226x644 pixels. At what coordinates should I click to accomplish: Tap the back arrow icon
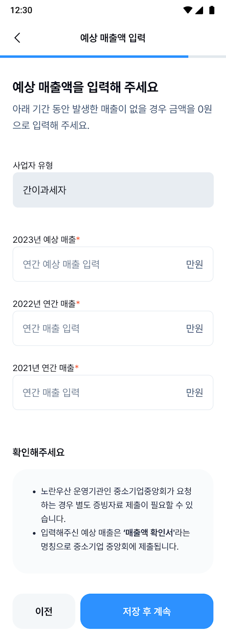(x=17, y=38)
